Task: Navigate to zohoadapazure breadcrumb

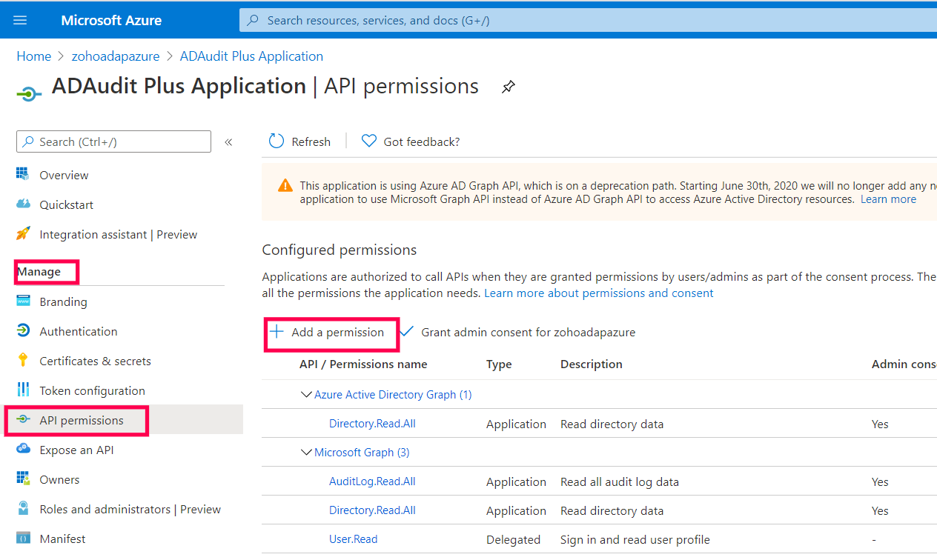Action: [116, 56]
